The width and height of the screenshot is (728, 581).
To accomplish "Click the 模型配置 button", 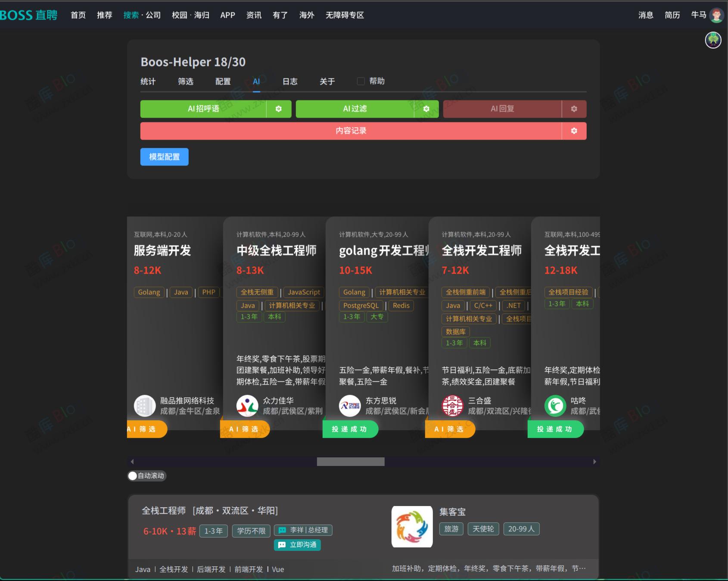I will 164,157.
